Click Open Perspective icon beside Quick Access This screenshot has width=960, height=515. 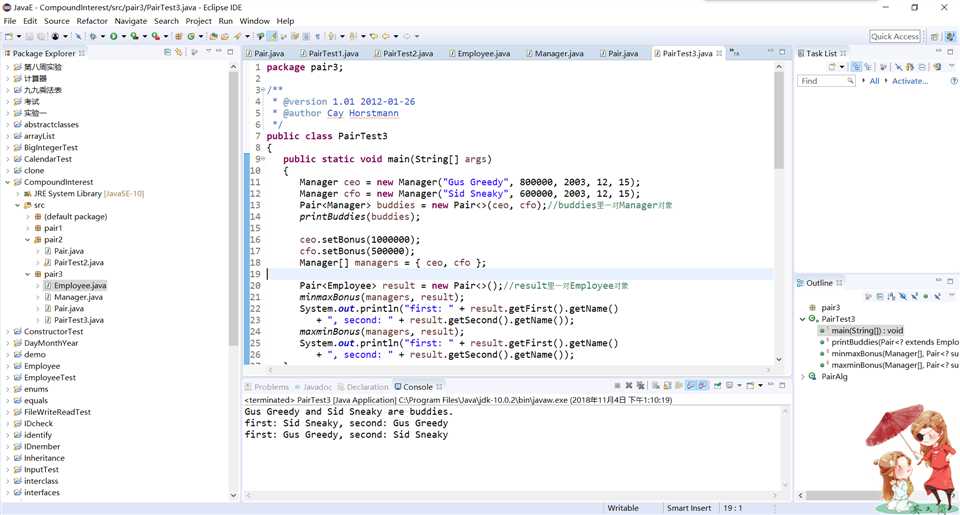pos(934,37)
